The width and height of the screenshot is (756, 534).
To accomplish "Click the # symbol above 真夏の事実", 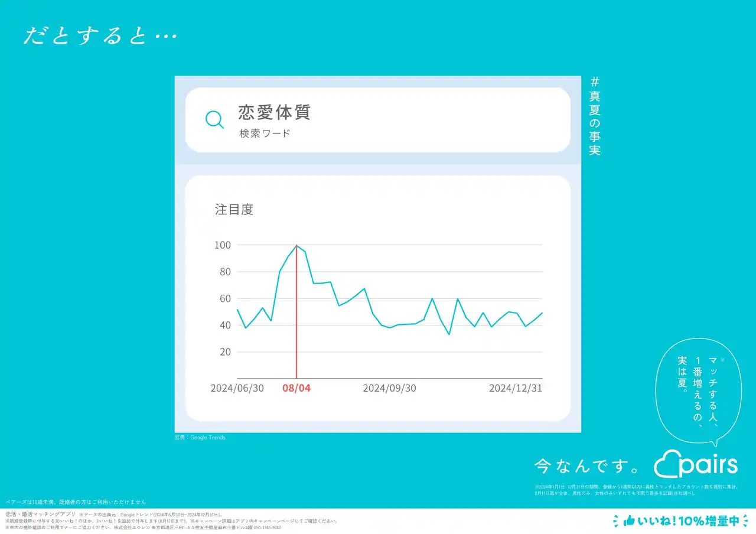I will (x=594, y=82).
